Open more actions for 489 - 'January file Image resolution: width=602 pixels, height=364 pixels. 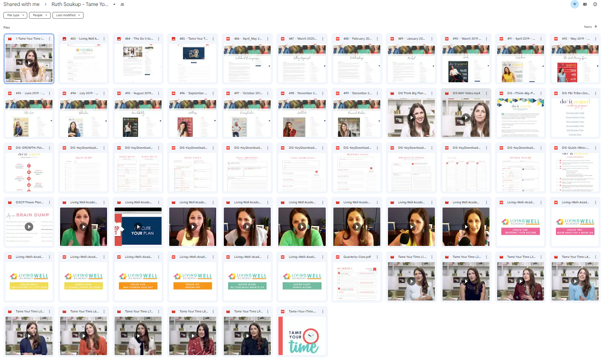click(432, 39)
